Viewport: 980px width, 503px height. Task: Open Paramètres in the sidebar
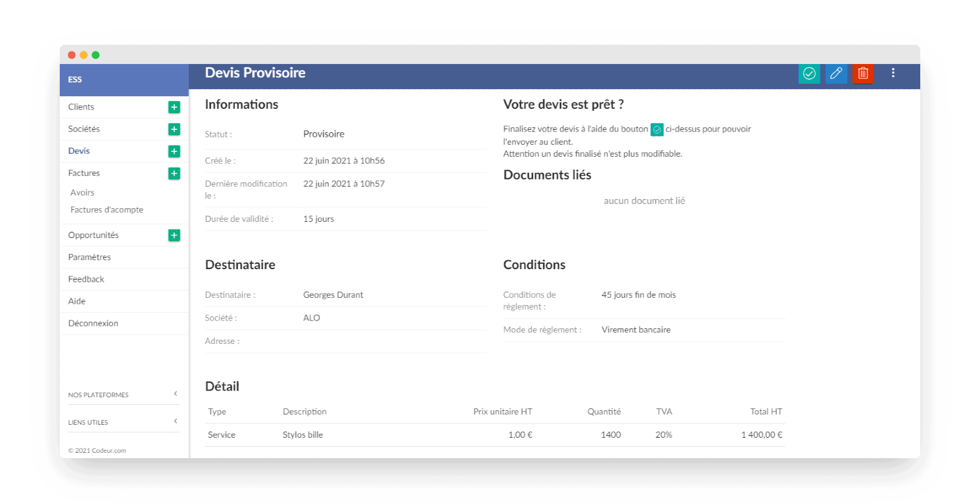point(90,257)
